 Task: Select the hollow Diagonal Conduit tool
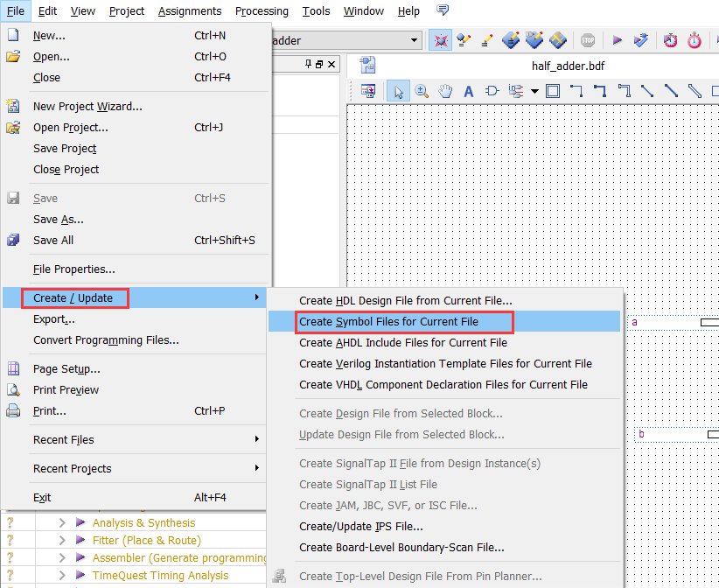click(695, 91)
